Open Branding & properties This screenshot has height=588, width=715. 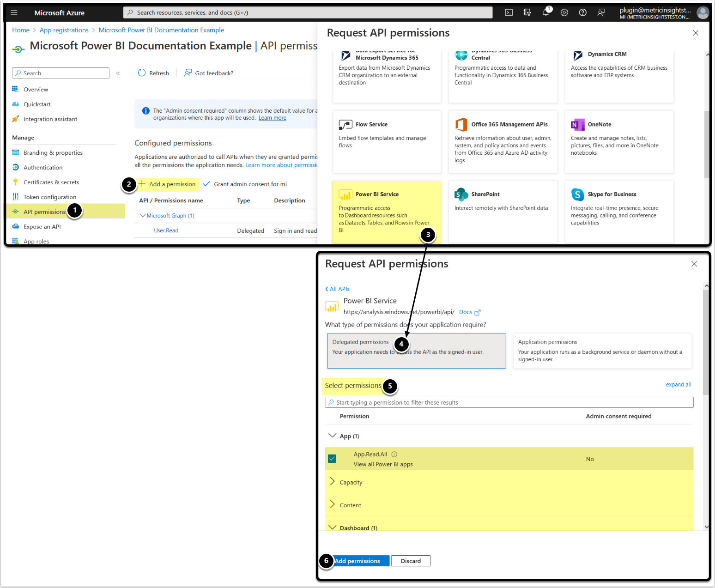coord(53,153)
